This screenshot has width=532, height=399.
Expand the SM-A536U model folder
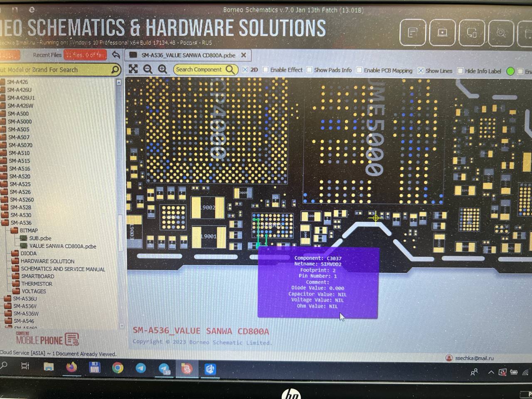click(x=7, y=298)
